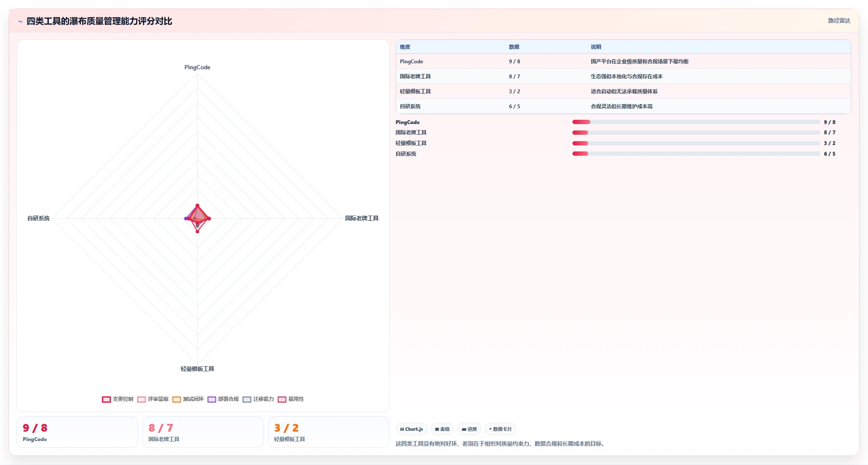Click the summary sentence below the tag chips
Screen dimensions: 868x465
coord(501,444)
